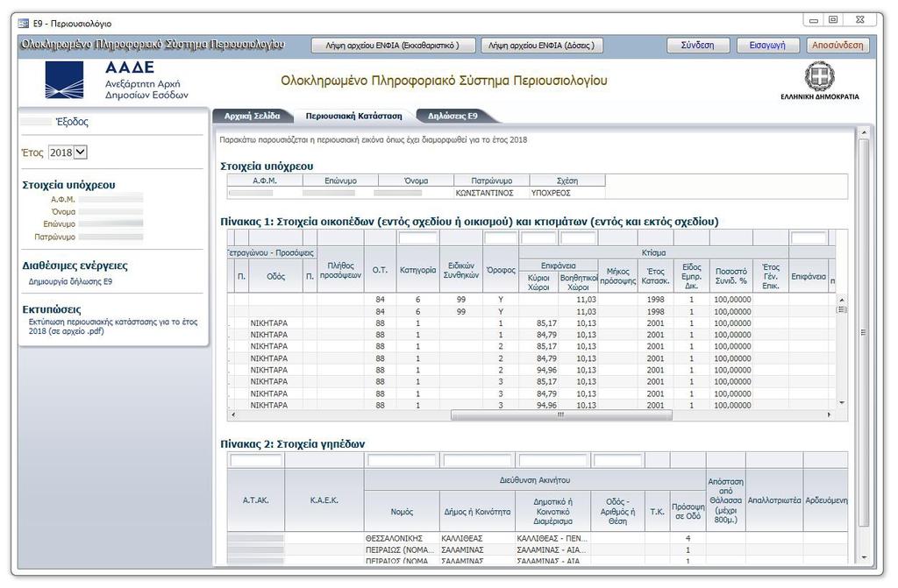Sort Table 2 by Α.Τ.ΑΚ. header
The height and width of the screenshot is (588, 898).
256,499
